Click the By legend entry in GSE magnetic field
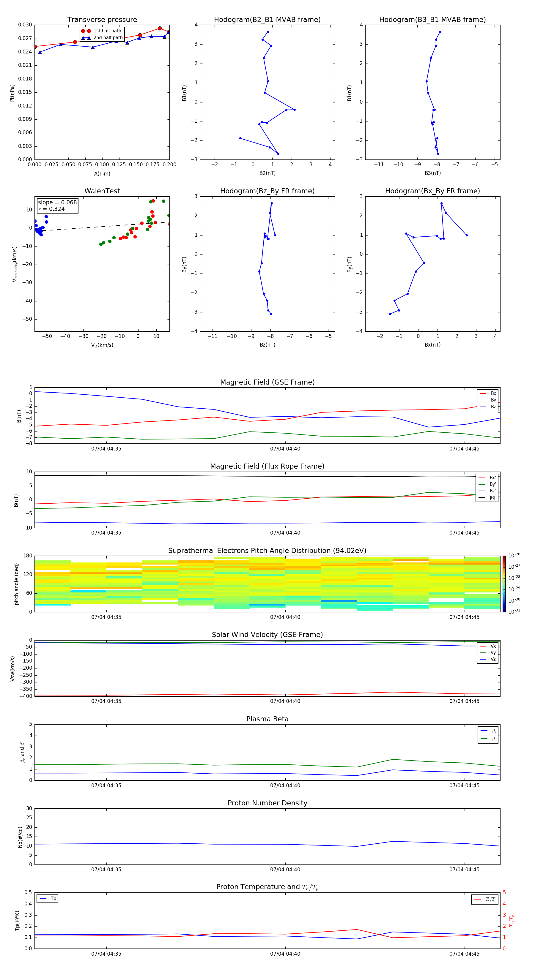Viewport: 535px width, 980px height. [x=488, y=400]
